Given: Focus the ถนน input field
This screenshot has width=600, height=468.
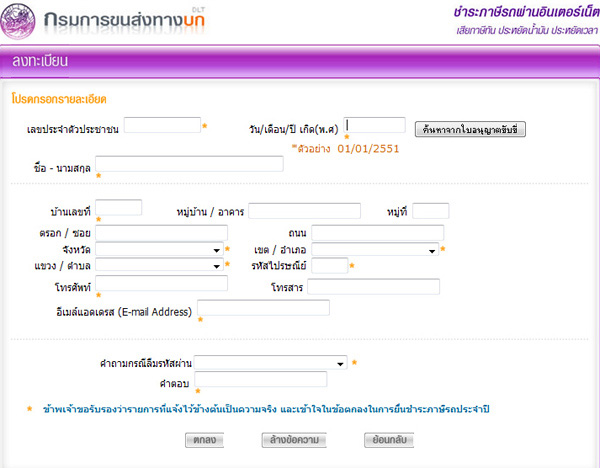Looking at the screenshot, I should pos(378,233).
